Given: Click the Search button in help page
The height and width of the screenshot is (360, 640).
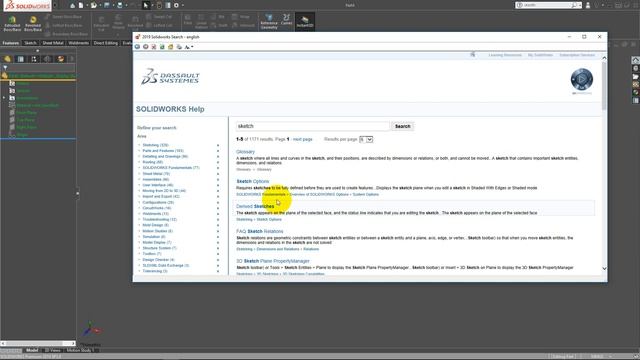Looking at the screenshot, I should pyautogui.click(x=402, y=126).
